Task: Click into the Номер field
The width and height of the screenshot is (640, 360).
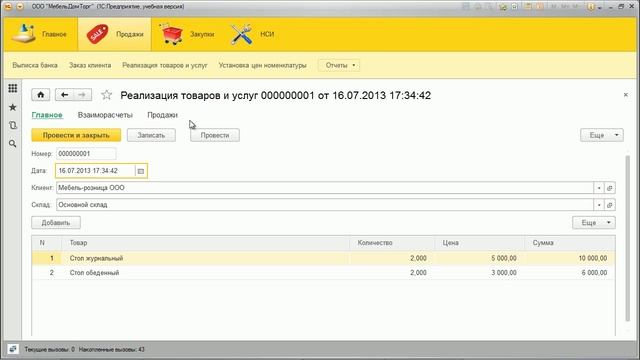Action: click(x=86, y=154)
